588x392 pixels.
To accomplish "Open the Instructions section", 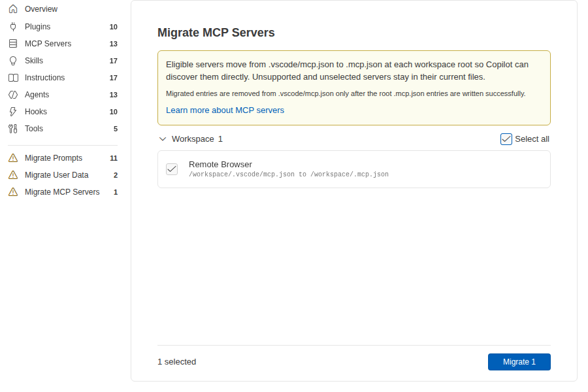I will pos(63,78).
